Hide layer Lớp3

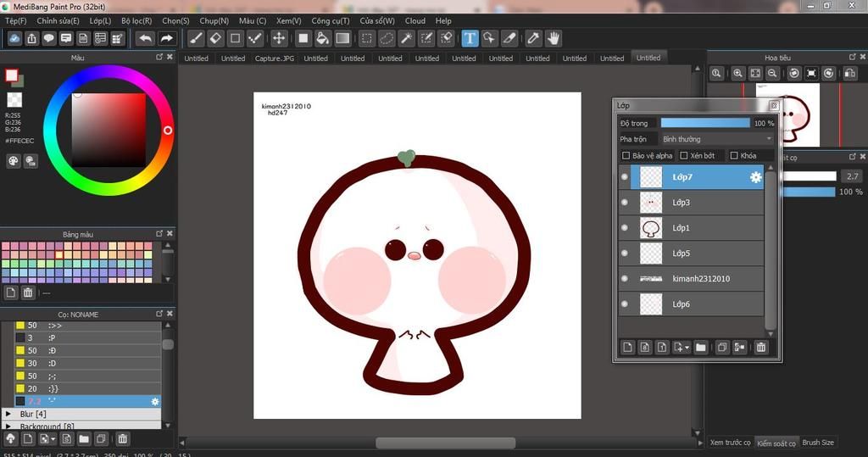tap(625, 203)
